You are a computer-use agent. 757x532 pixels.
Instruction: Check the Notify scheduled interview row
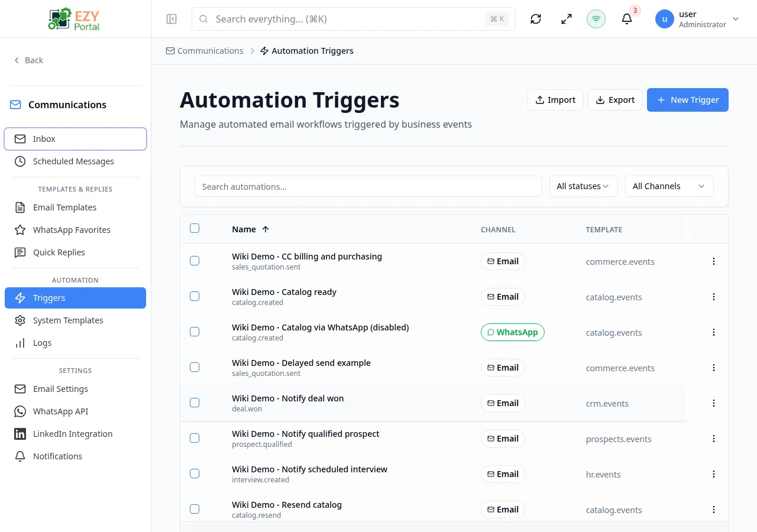point(195,473)
